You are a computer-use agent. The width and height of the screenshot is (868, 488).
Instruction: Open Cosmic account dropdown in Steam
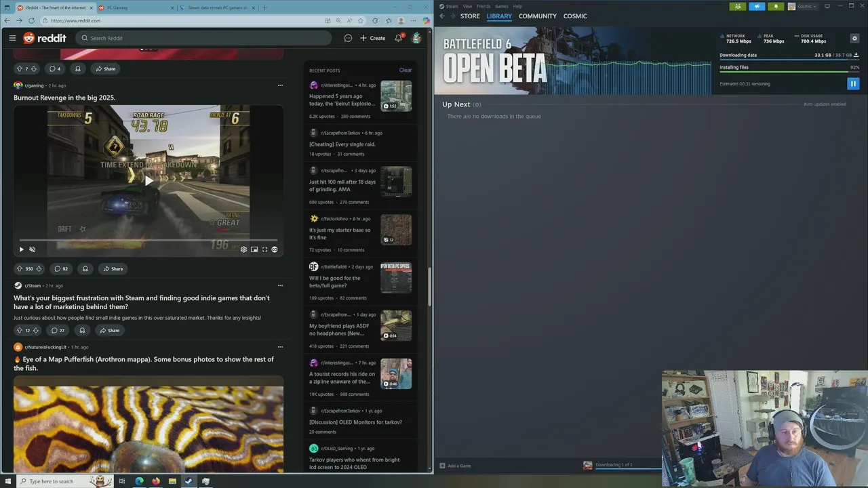coord(803,6)
